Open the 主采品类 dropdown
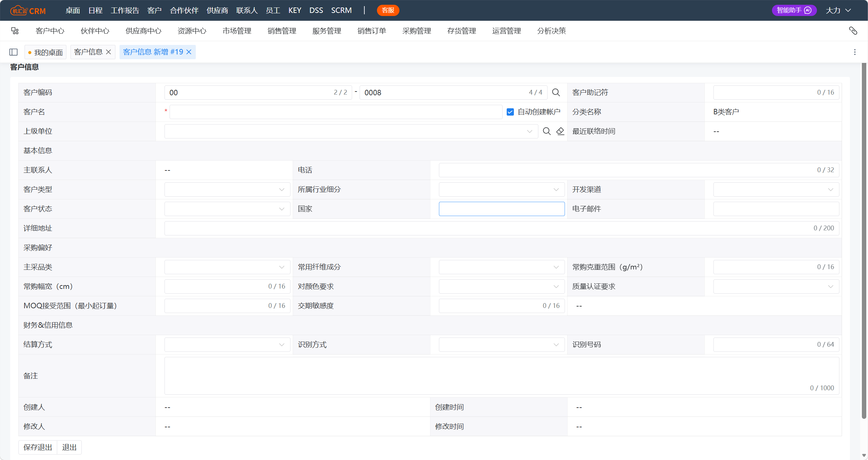This screenshot has height=460, width=868. click(227, 267)
